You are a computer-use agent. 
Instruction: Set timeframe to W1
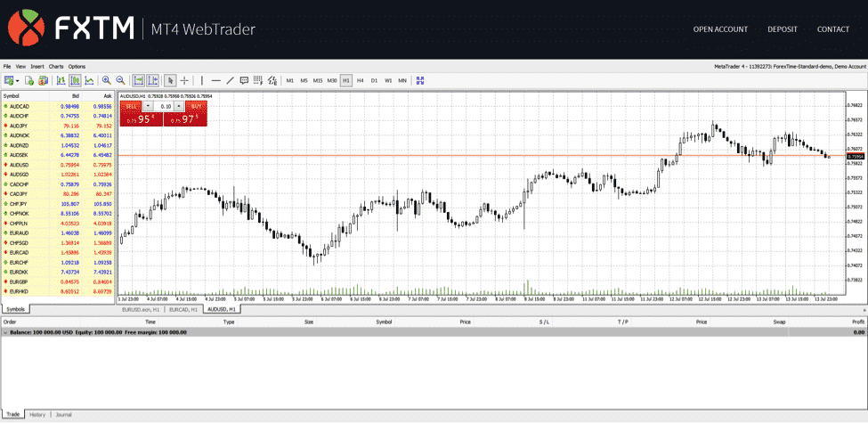388,80
